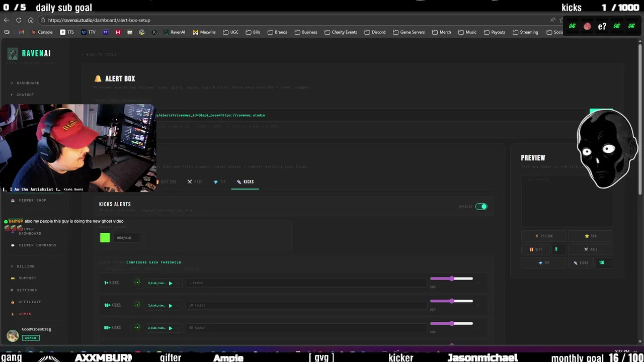Go to browser home icon
This screenshot has width=644, height=362.
(31, 20)
